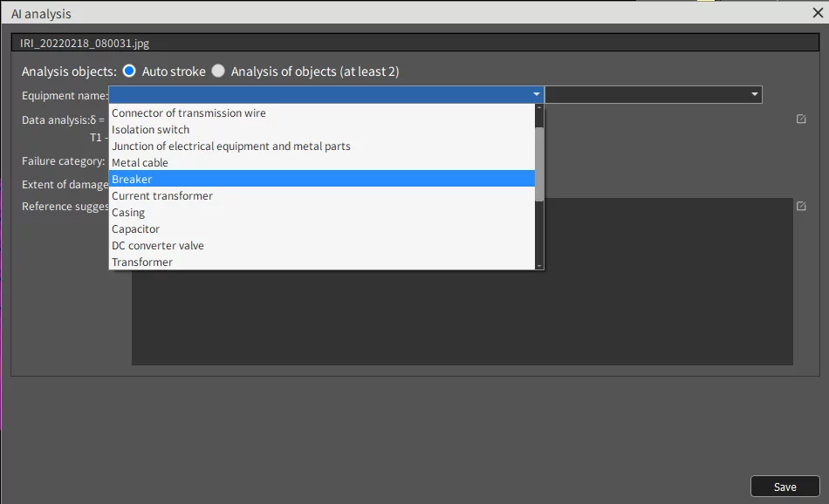Screen dimensions: 829x504
Task: Choose Breaker from the equipment list
Action: (322, 179)
